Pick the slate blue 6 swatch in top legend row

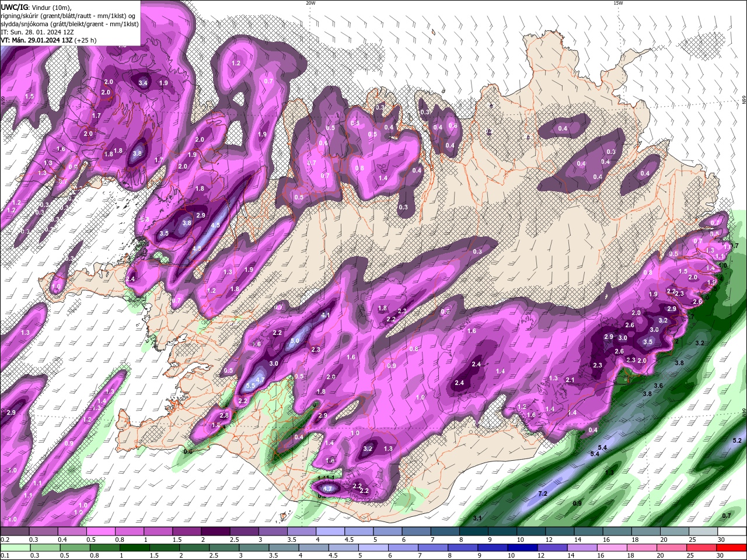(x=416, y=531)
